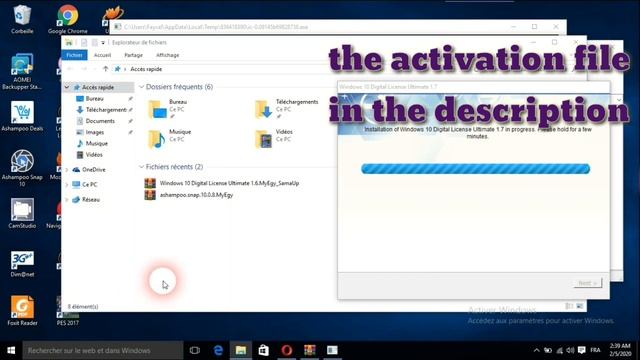
Task: Open AOMEI Backupper desktop shortcut
Action: (22, 71)
